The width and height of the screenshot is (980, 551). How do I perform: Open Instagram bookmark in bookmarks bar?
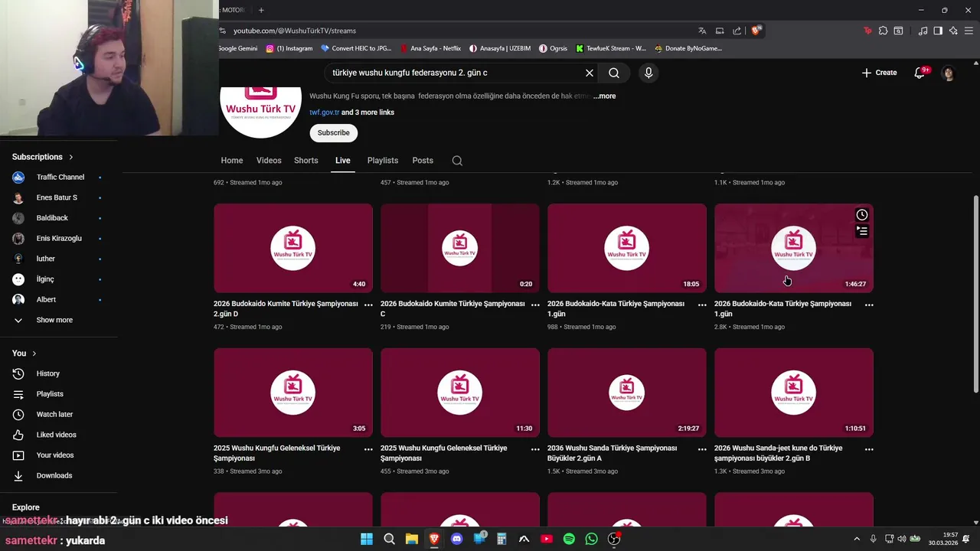click(x=289, y=48)
